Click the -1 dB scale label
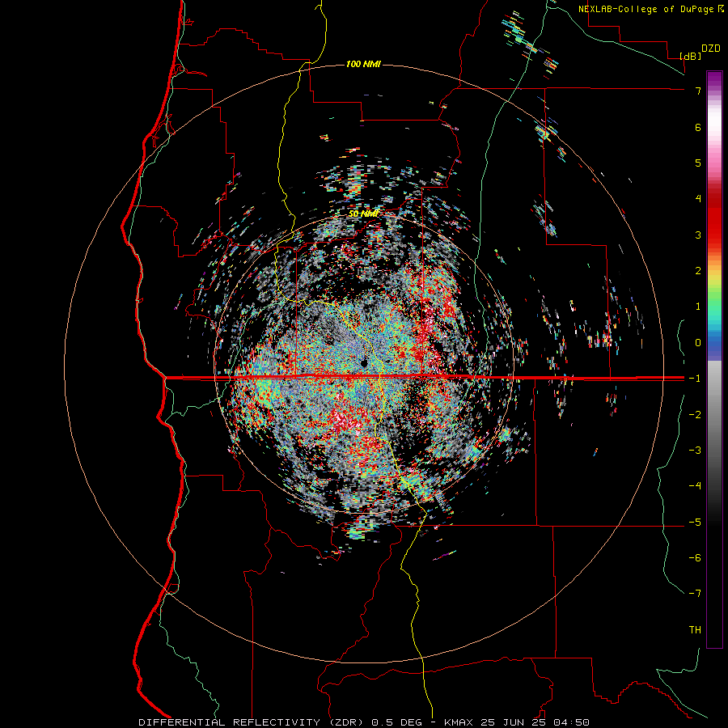Viewport: 728px width, 728px height. point(695,379)
